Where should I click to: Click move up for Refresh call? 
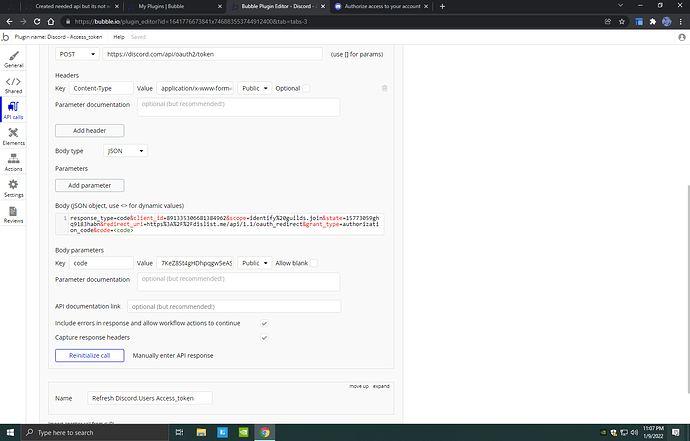pos(359,386)
